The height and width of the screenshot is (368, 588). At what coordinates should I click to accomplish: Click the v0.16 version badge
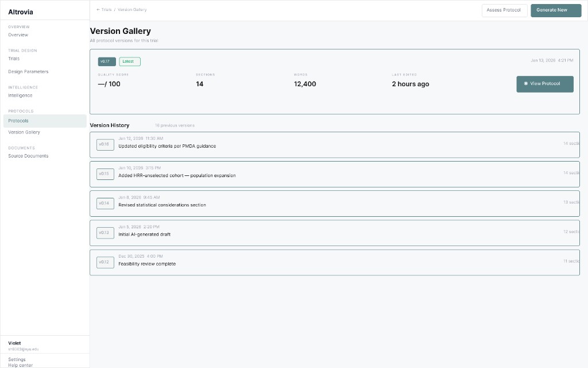105,144
